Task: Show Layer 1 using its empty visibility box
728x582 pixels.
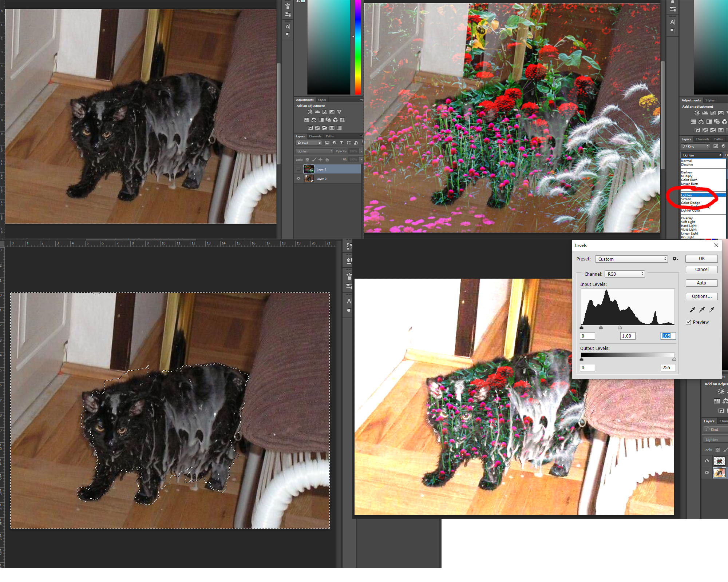Action: [x=298, y=169]
